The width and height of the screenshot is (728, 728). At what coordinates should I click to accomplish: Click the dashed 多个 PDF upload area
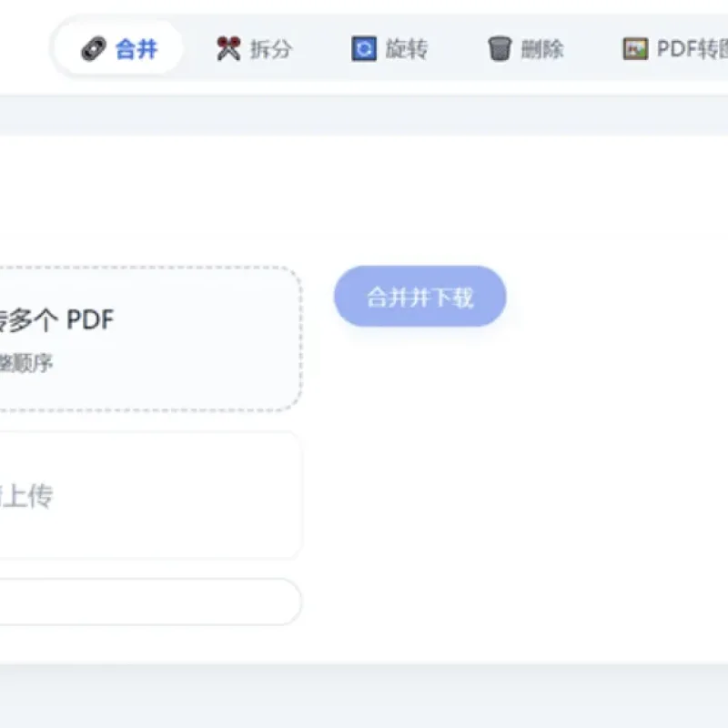click(151, 339)
